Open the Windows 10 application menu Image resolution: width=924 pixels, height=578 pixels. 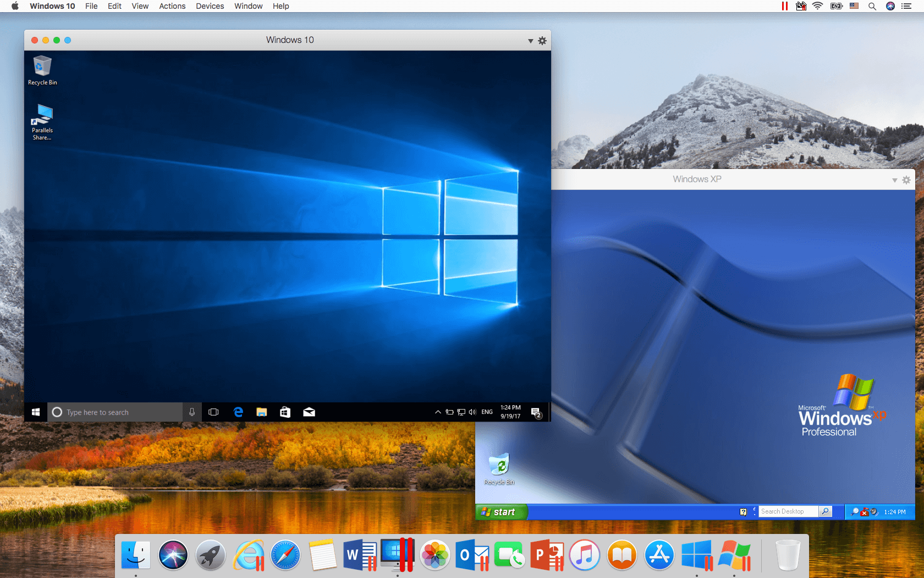pyautogui.click(x=52, y=6)
